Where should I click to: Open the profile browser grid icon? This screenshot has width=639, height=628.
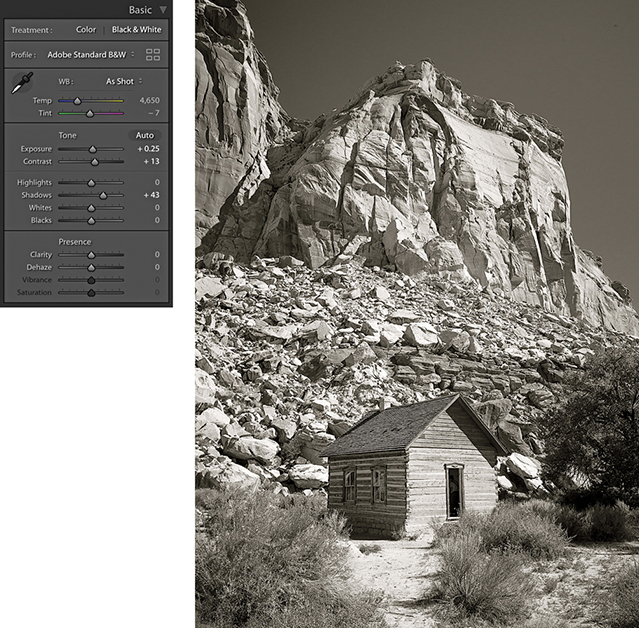pyautogui.click(x=153, y=55)
